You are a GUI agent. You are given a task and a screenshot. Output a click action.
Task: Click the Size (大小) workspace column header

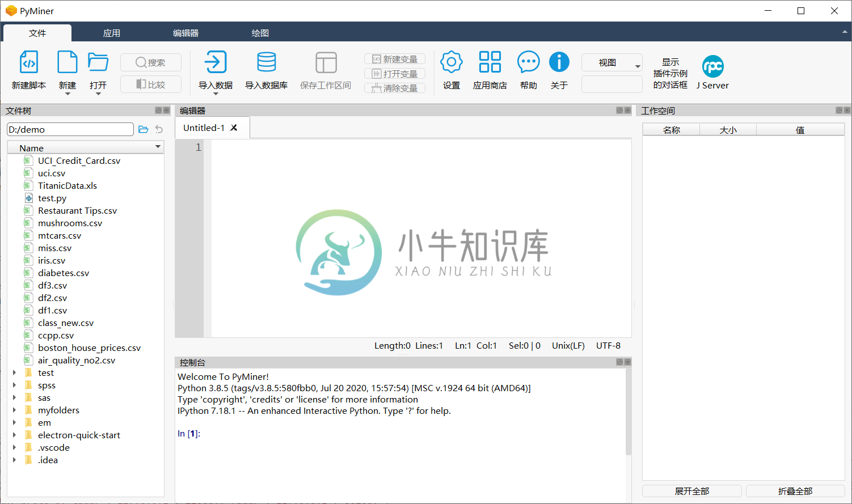pos(728,130)
